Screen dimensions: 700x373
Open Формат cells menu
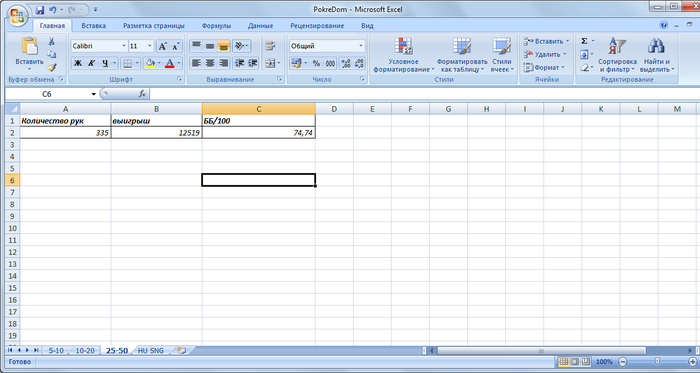tap(544, 68)
